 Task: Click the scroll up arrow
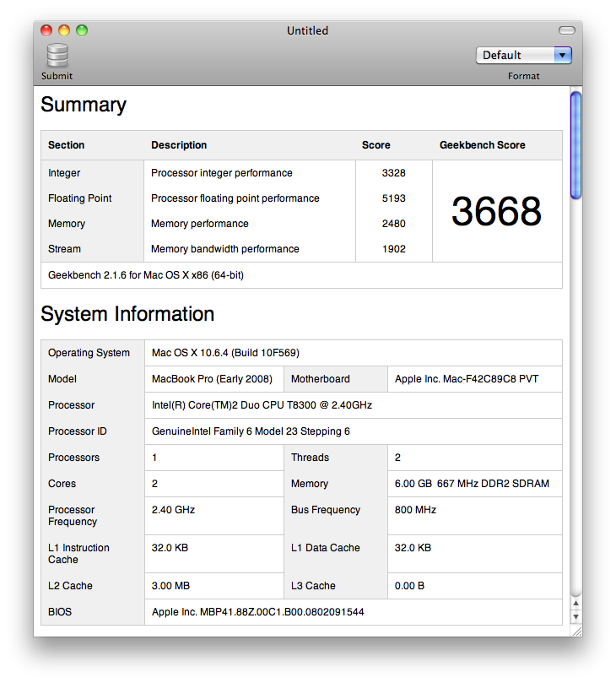(576, 604)
